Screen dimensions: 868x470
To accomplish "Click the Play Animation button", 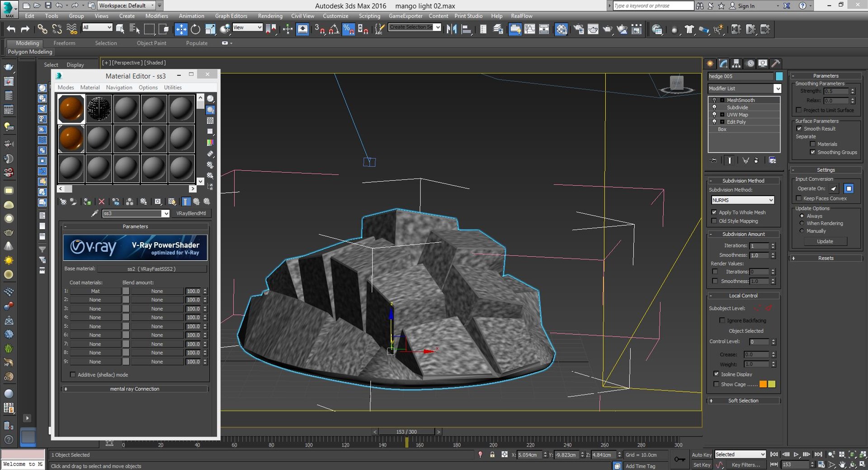I will pyautogui.click(x=796, y=455).
